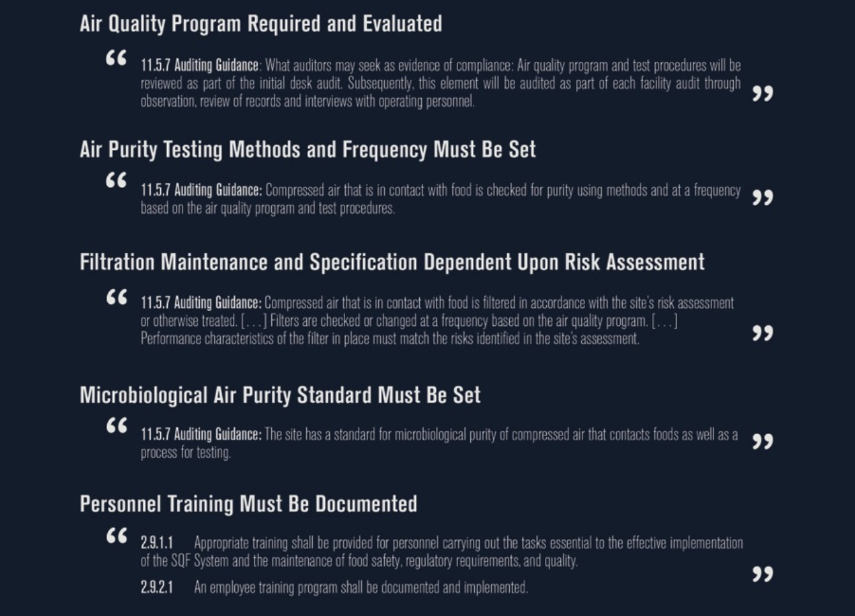
Task: Click the 11.5.7 Auditing Guidance label under Filtration Maintenance
Action: pyautogui.click(x=201, y=303)
